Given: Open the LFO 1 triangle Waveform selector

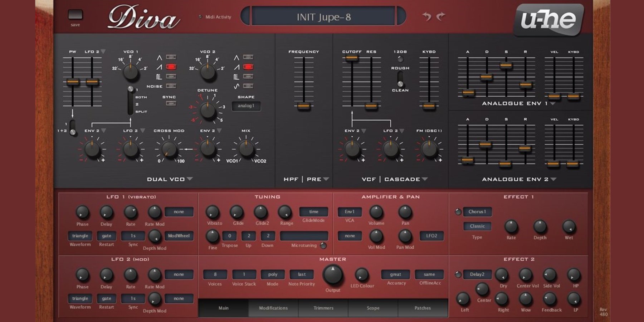Looking at the screenshot, I should pyautogui.click(x=80, y=236).
